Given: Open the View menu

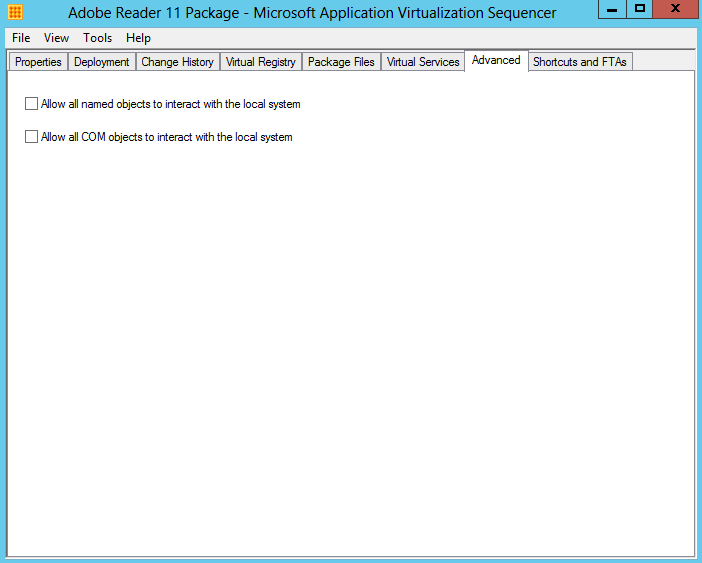Looking at the screenshot, I should tap(56, 38).
